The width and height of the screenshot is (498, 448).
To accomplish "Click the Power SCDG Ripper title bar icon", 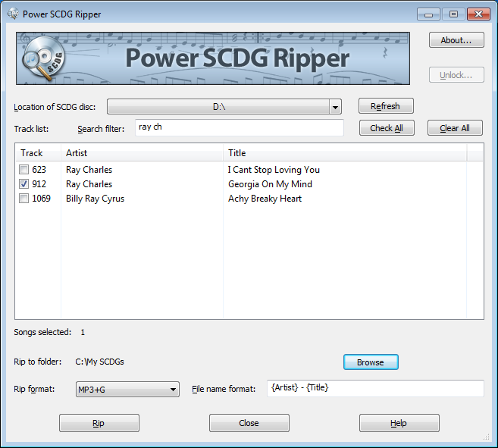I will click(13, 14).
